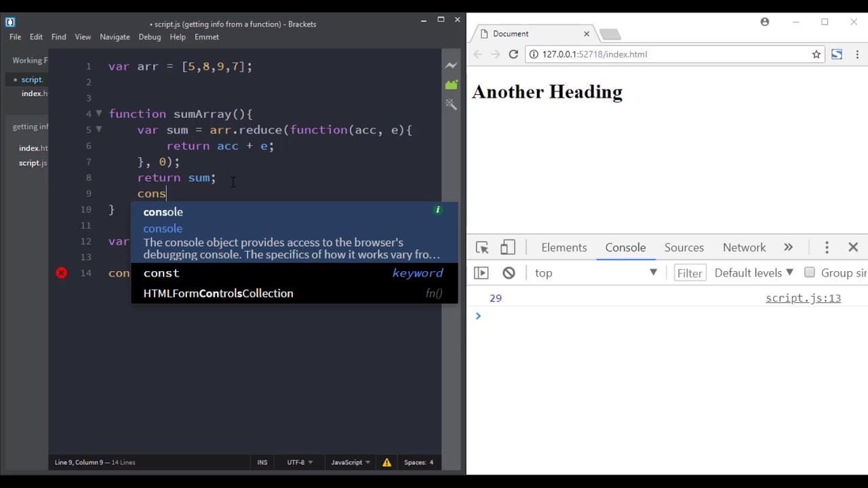Switch to the Elements tab in DevTools

(564, 247)
